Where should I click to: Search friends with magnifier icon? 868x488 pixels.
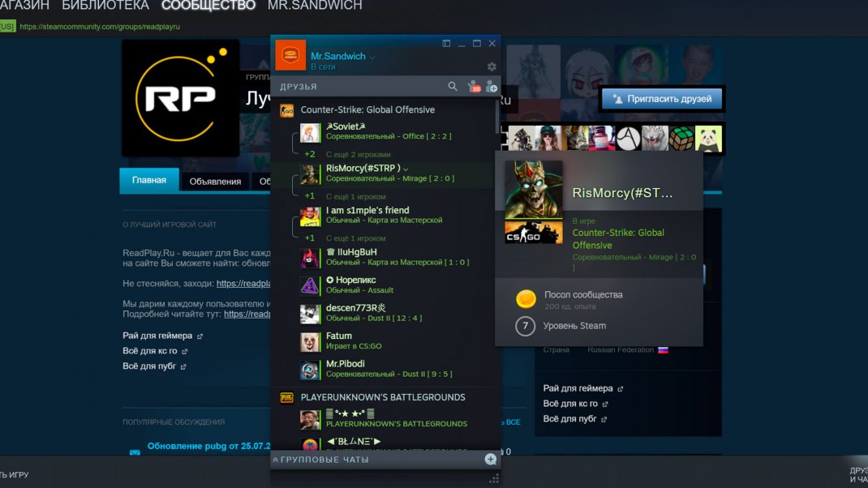click(453, 86)
